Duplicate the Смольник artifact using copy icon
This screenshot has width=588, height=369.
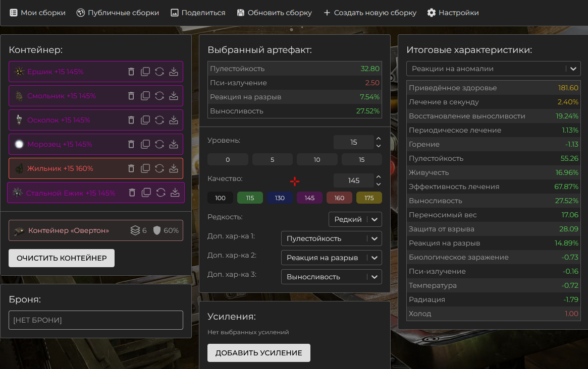(145, 96)
